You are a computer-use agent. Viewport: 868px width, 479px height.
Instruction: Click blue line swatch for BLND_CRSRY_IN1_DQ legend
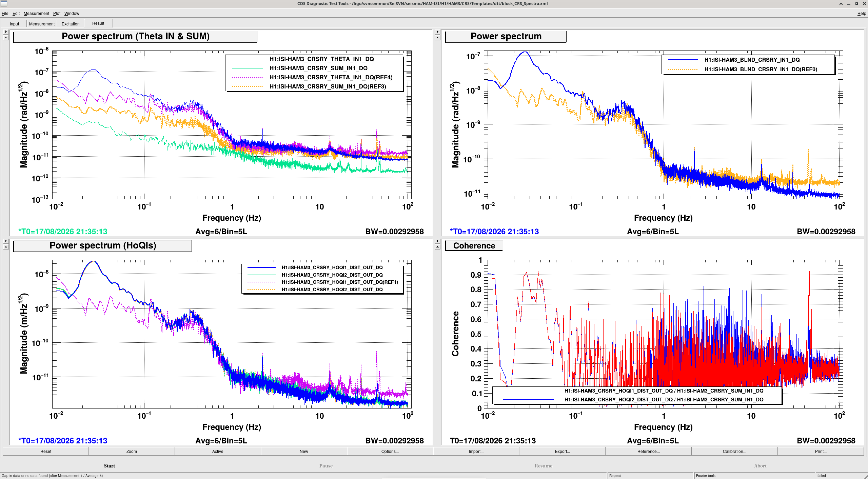pyautogui.click(x=683, y=60)
